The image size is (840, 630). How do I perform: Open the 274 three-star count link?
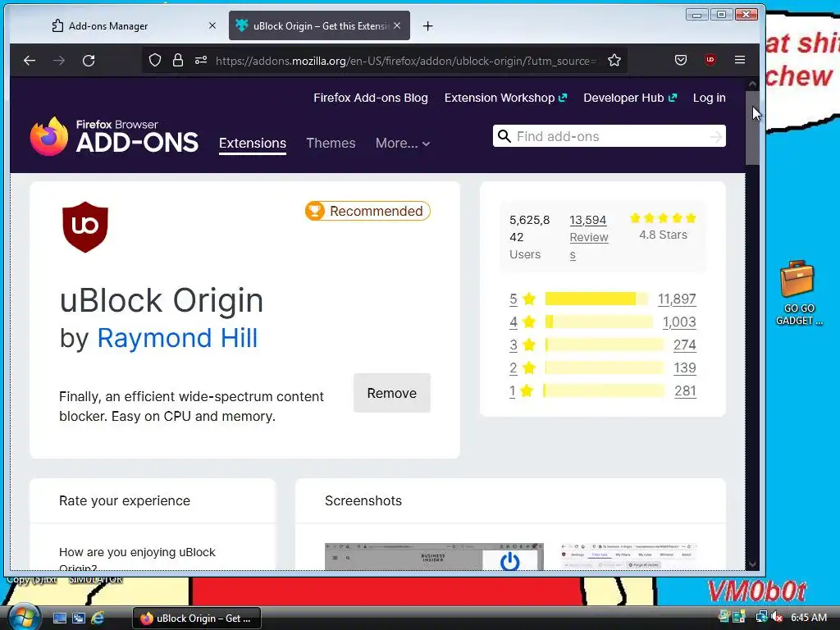pyautogui.click(x=685, y=345)
